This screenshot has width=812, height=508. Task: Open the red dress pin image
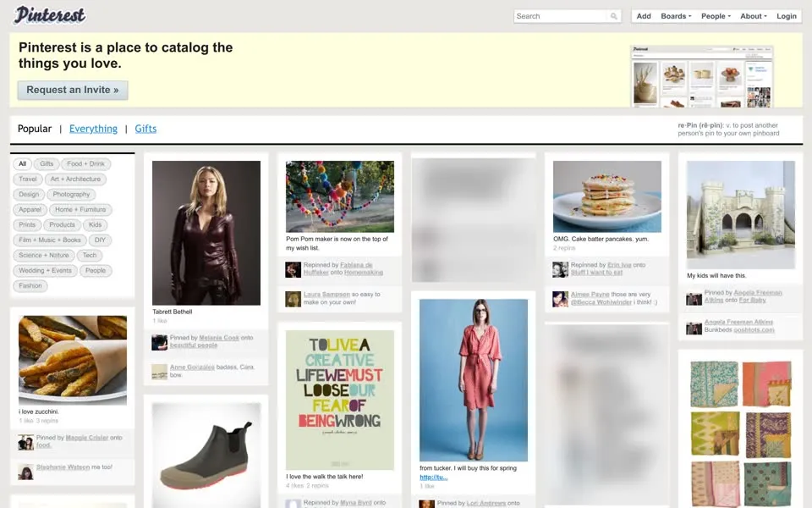(x=474, y=380)
